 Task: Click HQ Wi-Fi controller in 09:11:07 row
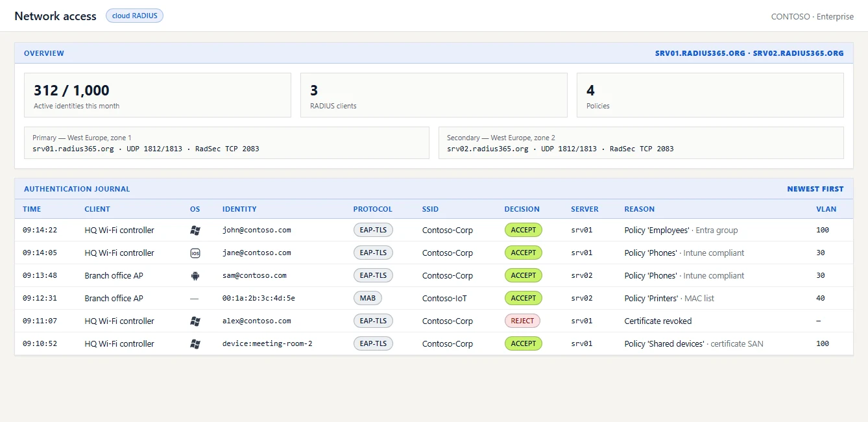click(x=119, y=321)
